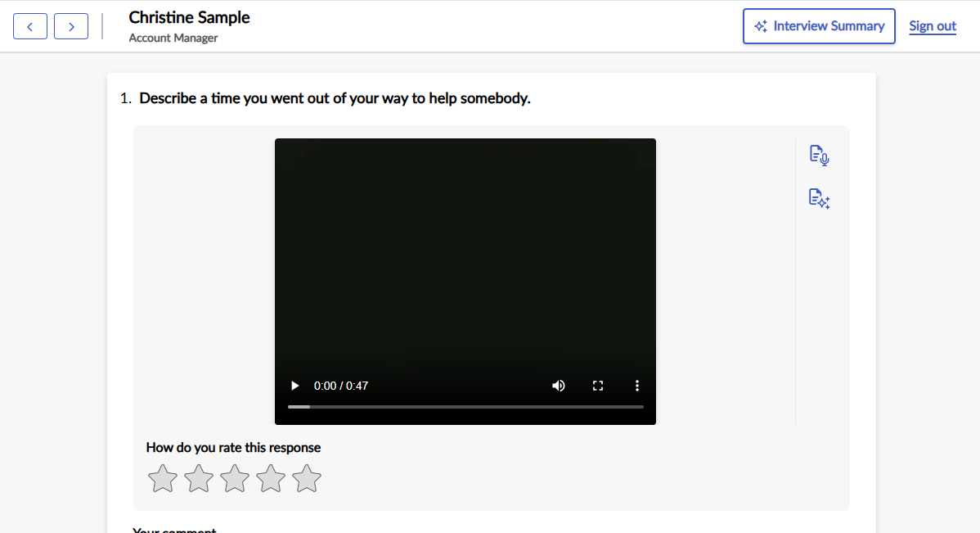Click the question text about helping somebody
This screenshot has height=533, width=980.
[x=335, y=98]
